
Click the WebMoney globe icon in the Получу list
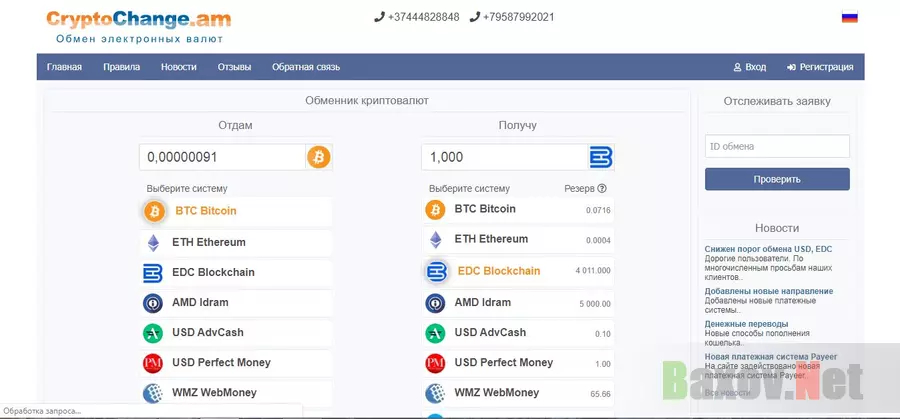435,393
